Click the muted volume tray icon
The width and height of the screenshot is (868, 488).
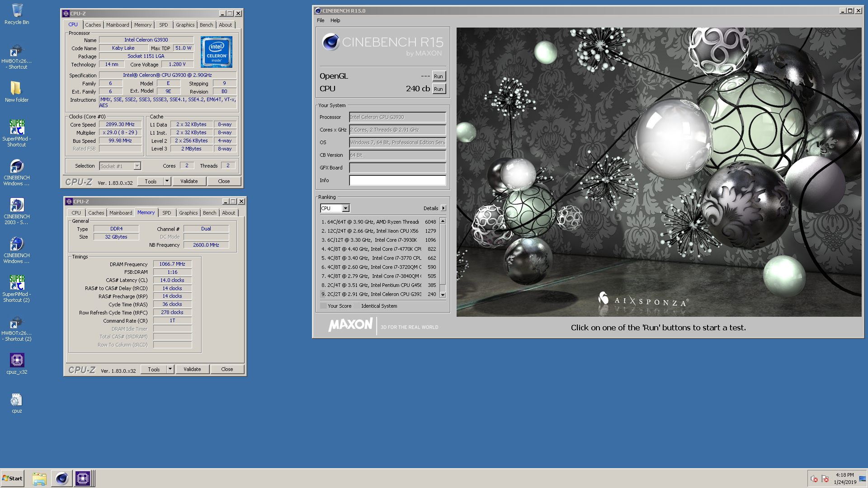pos(814,479)
